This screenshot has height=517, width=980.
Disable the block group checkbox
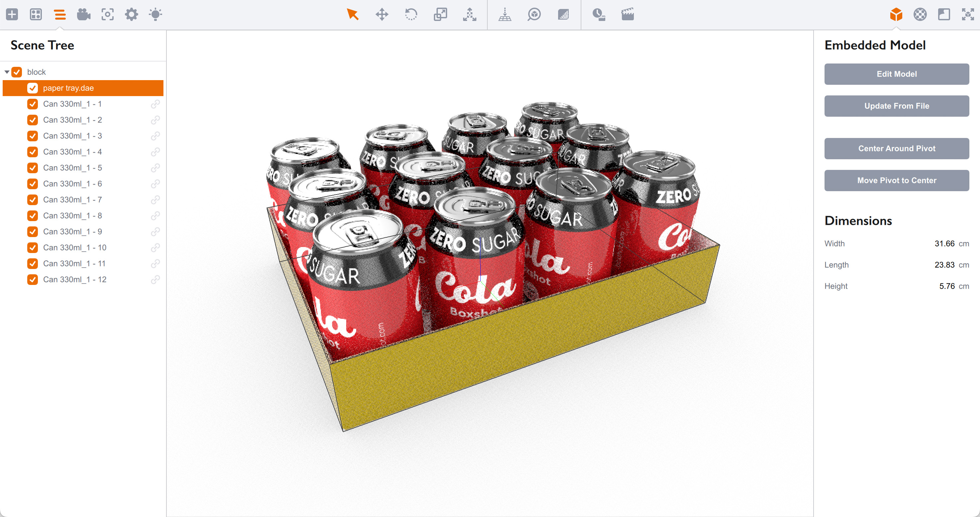click(x=17, y=72)
